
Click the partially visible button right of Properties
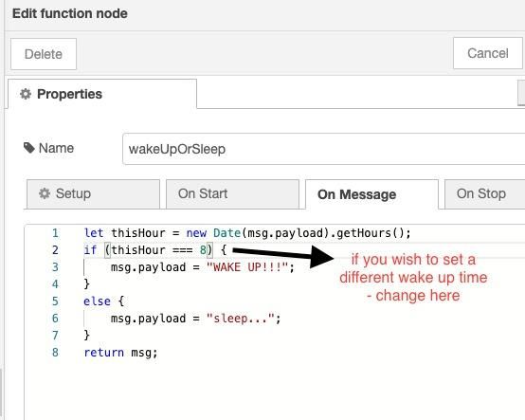[x=521, y=93]
